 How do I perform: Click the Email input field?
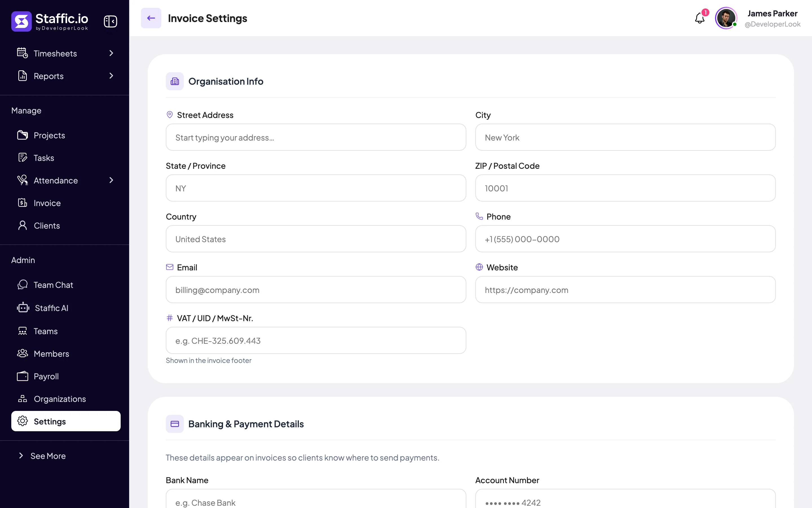tap(316, 290)
